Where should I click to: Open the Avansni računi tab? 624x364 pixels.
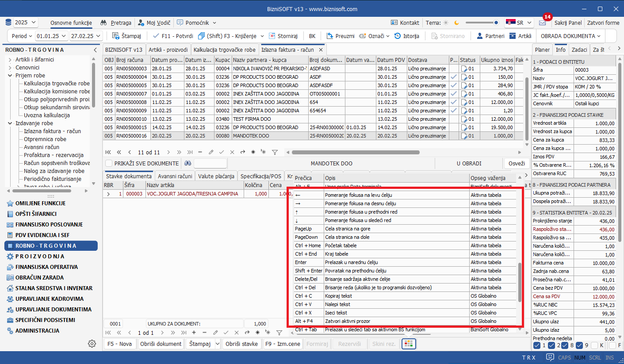(x=175, y=176)
